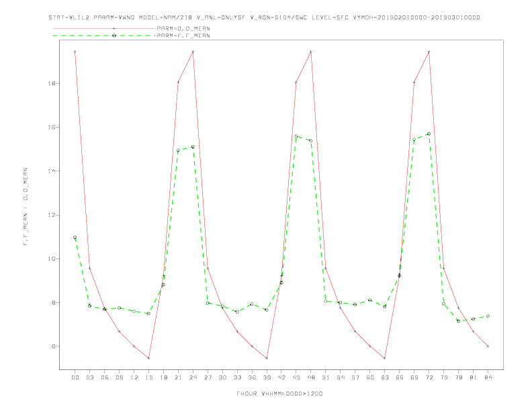Click the green circle data point at hour 00
Image resolution: width=532 pixels, height=411 pixels.
75,237
